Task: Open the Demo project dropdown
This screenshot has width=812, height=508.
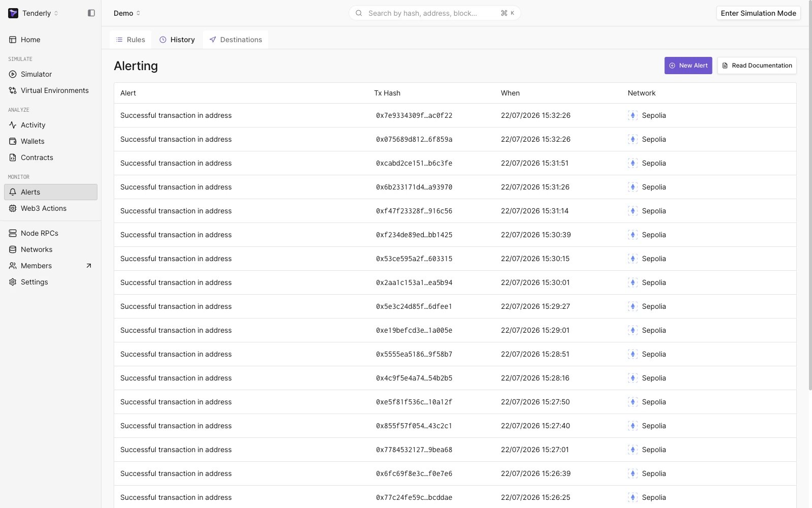Action: (x=127, y=13)
